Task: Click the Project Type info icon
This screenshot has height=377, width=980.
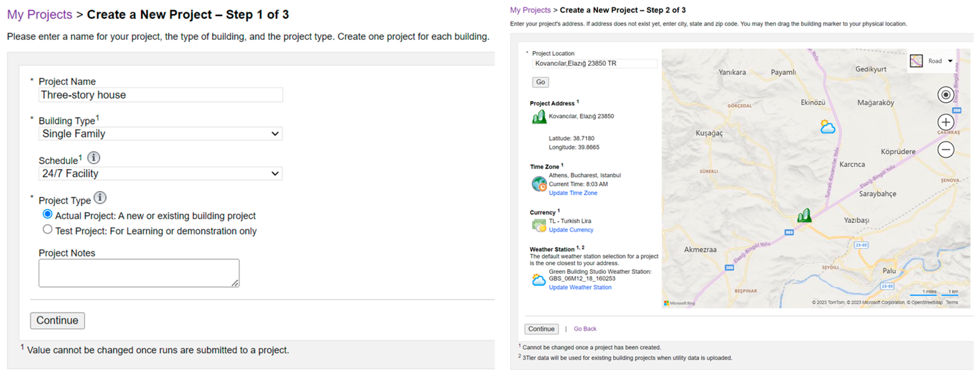Action: point(100,198)
